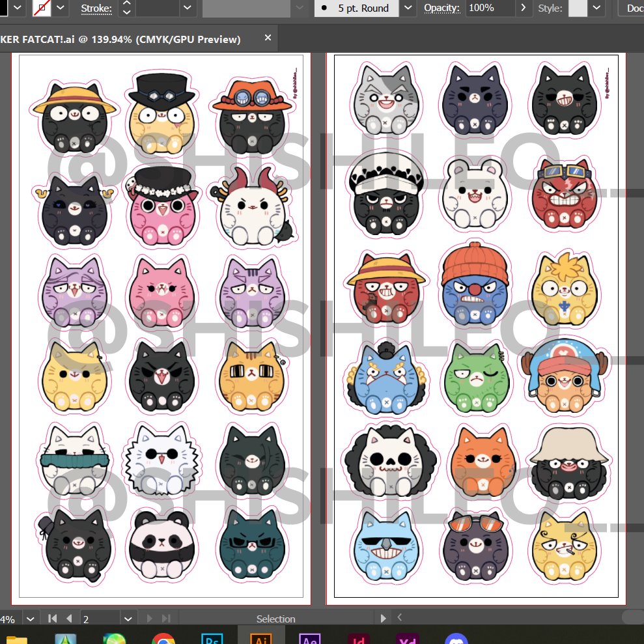Select the black cat with orange hat
The image size is (644, 644).
click(x=252, y=116)
